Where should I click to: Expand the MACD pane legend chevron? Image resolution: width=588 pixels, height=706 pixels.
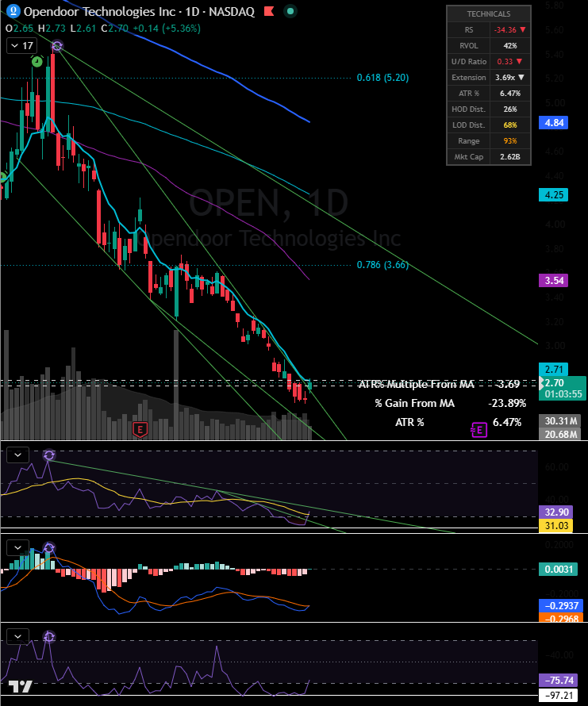pos(18,547)
